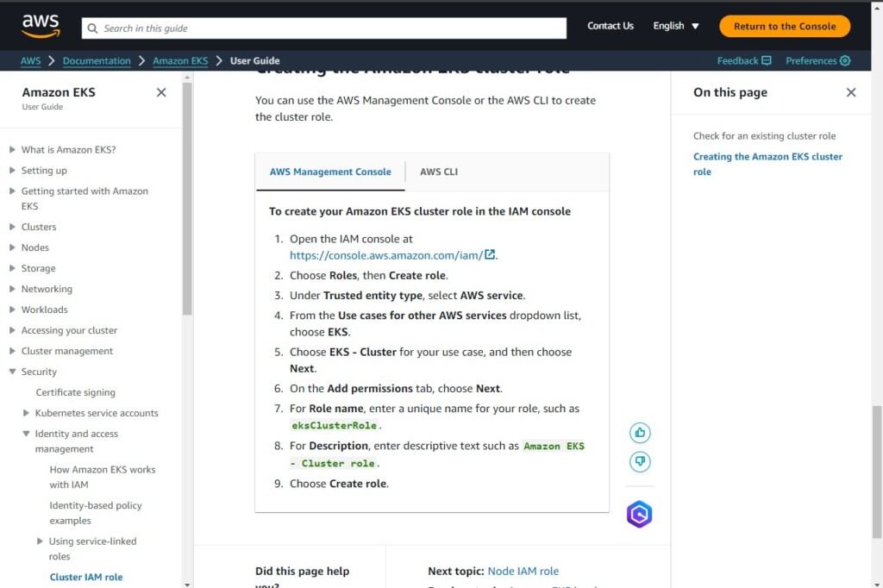This screenshot has width=883, height=588.
Task: Click external link icon after IAM console URL
Action: (490, 254)
